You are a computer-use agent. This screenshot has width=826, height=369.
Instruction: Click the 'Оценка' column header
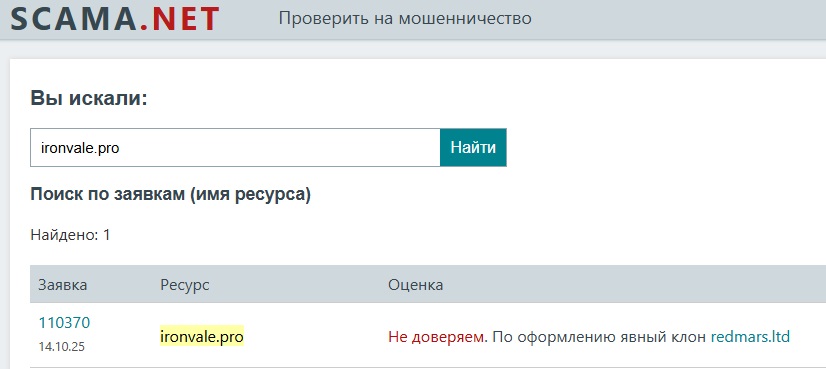coord(416,285)
